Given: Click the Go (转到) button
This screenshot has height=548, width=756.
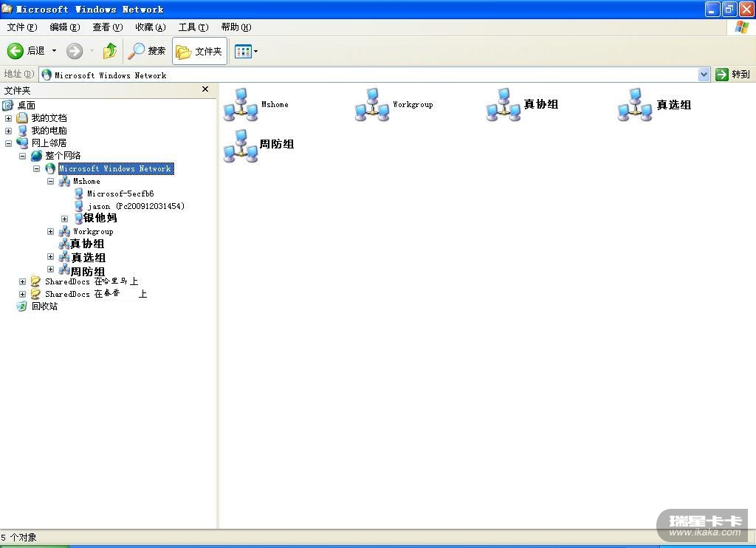Looking at the screenshot, I should [x=733, y=75].
